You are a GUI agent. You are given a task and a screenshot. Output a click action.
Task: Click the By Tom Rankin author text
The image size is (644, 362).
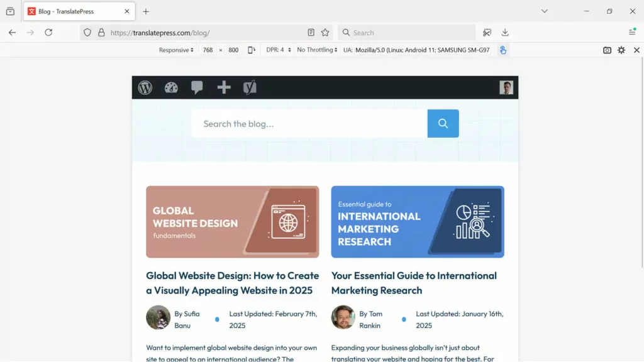click(x=371, y=319)
